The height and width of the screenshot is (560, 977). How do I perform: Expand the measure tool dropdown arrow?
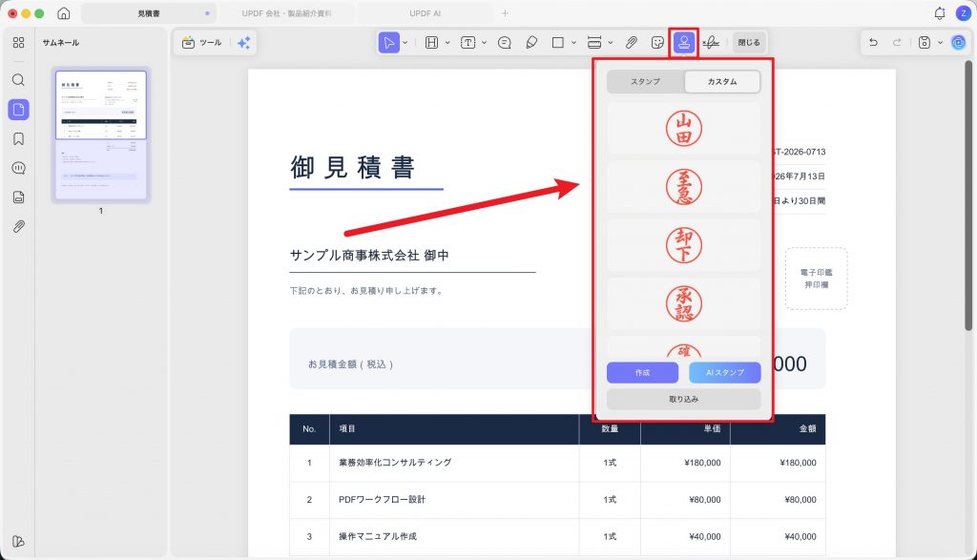point(611,42)
